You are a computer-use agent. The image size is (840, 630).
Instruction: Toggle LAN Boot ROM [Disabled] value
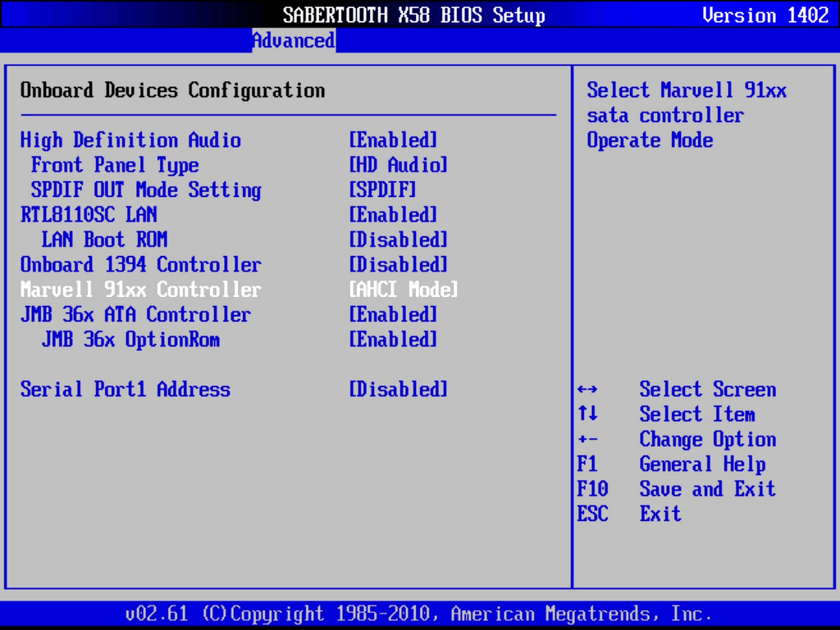[399, 240]
